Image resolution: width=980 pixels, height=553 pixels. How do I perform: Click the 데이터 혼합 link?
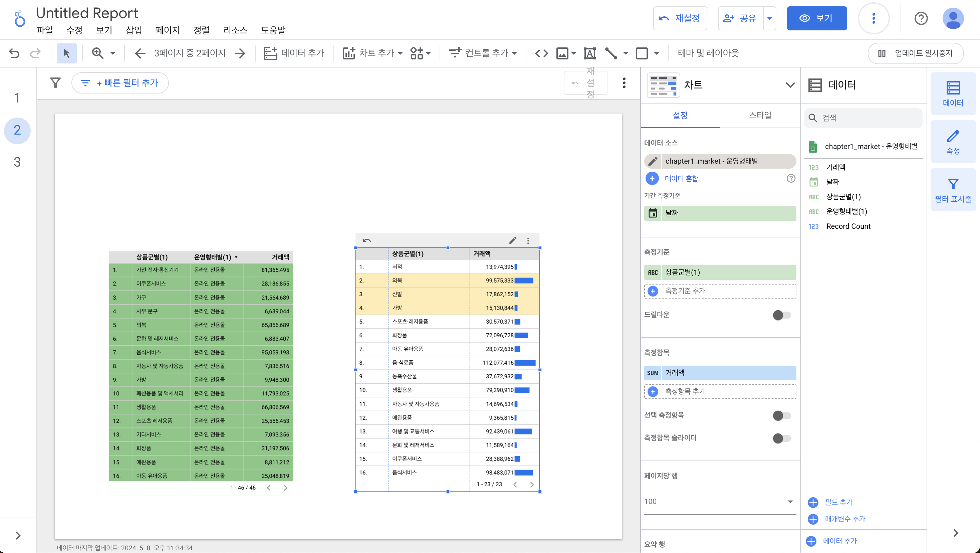[x=681, y=179]
